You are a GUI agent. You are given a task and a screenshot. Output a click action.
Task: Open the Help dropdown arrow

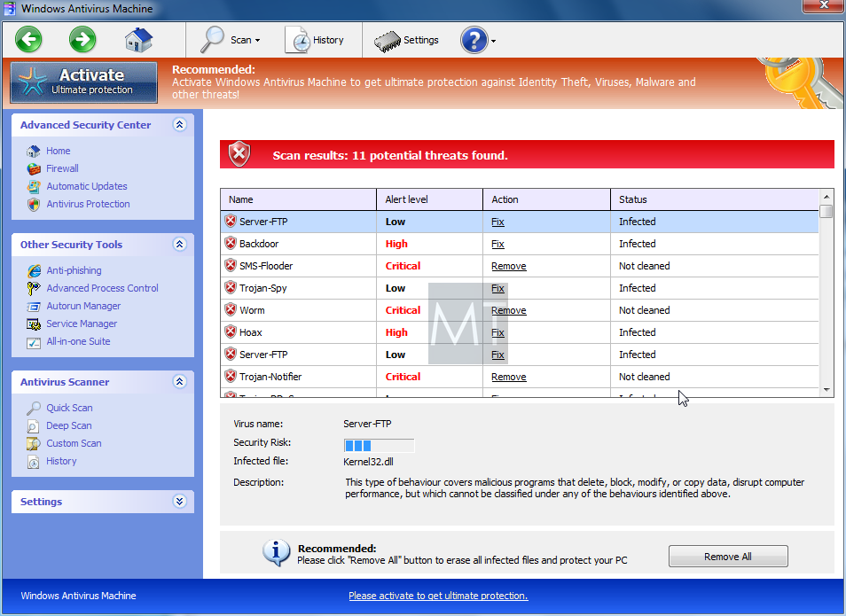[x=493, y=41]
